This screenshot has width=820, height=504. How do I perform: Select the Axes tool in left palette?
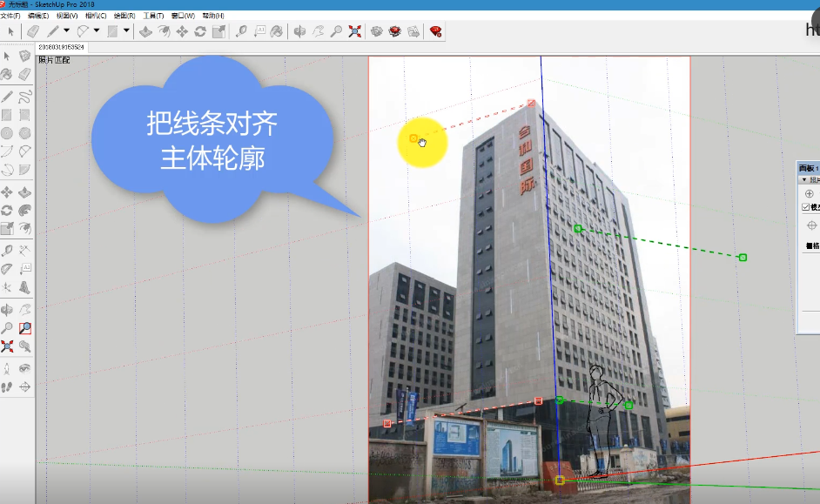[7, 287]
